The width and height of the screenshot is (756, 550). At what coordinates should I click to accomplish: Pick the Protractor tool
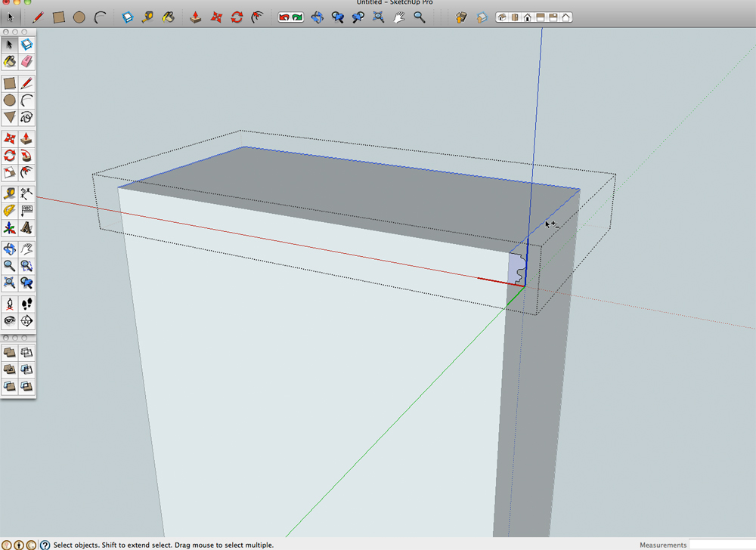pyautogui.click(x=9, y=210)
